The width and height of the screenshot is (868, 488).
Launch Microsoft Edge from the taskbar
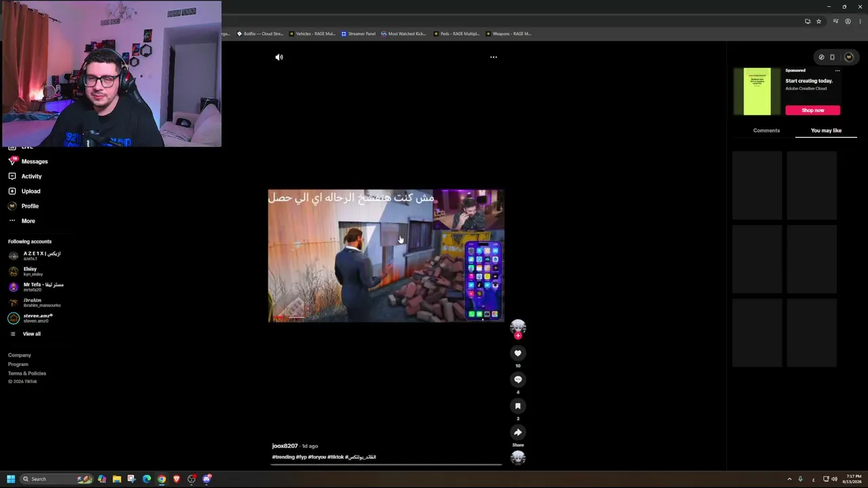click(146, 479)
